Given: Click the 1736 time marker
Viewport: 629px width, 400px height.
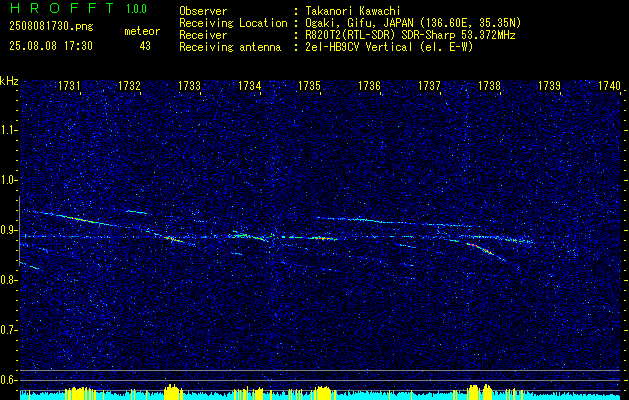Looking at the screenshot, I should [x=369, y=85].
